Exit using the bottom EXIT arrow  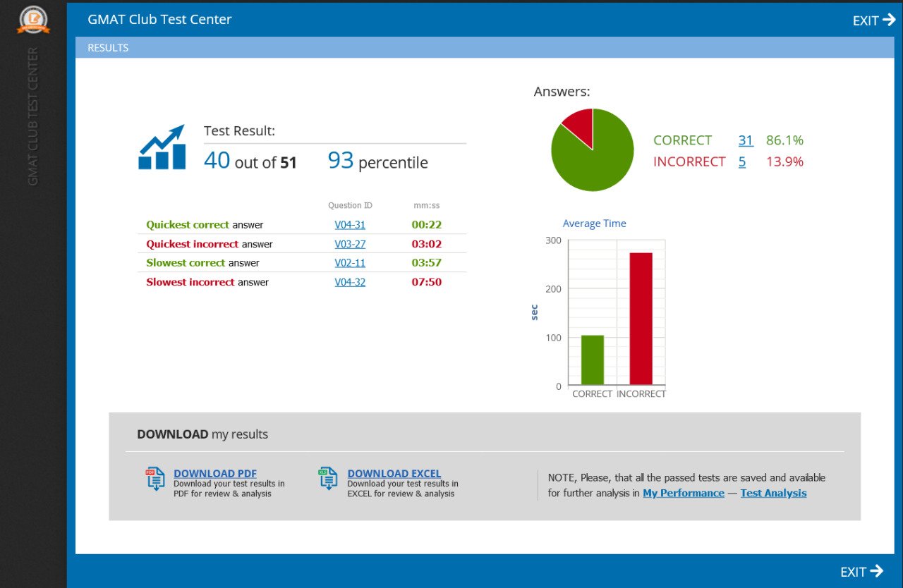point(862,572)
